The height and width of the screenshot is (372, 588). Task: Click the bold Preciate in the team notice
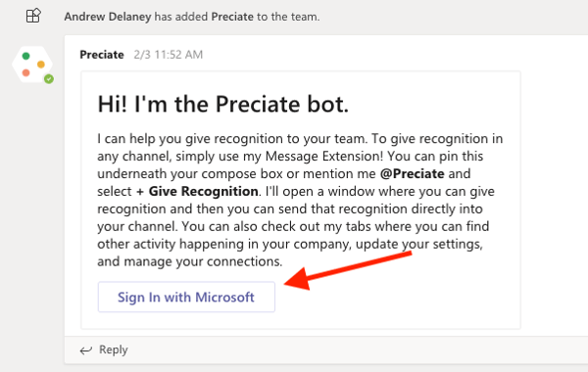[232, 17]
